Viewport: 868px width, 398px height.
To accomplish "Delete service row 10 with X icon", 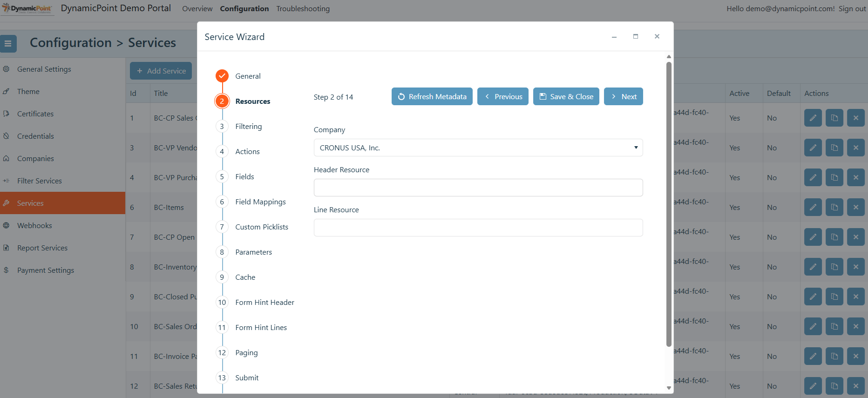I will (x=856, y=326).
